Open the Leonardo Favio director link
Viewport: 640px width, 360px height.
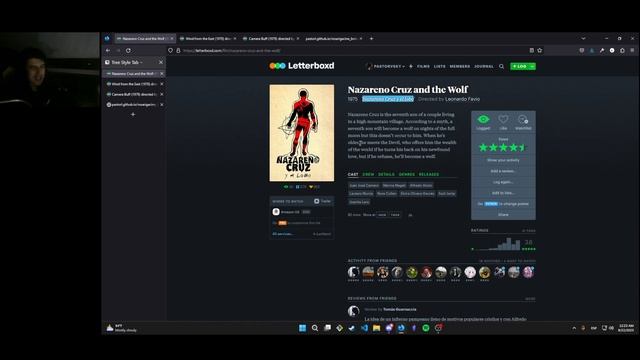pos(462,99)
